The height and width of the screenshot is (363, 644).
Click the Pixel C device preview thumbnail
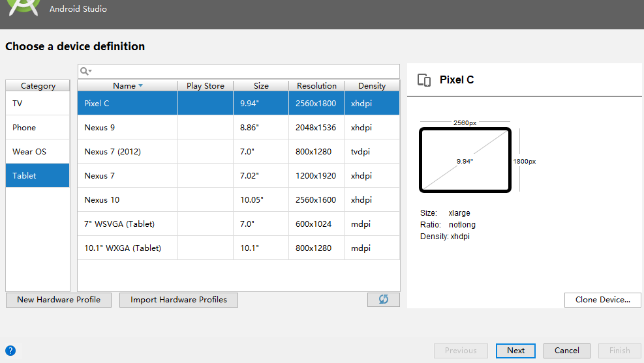(x=465, y=160)
